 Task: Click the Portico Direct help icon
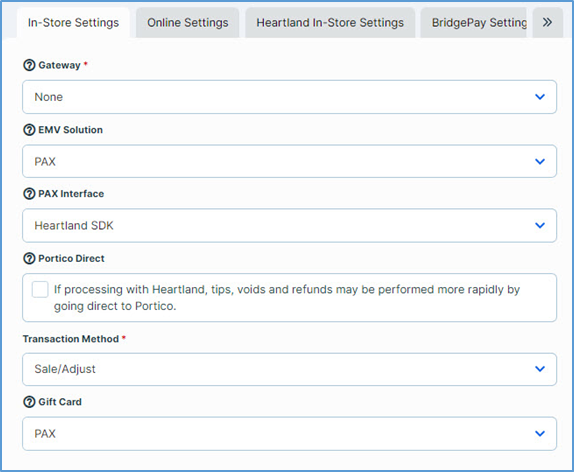29,259
